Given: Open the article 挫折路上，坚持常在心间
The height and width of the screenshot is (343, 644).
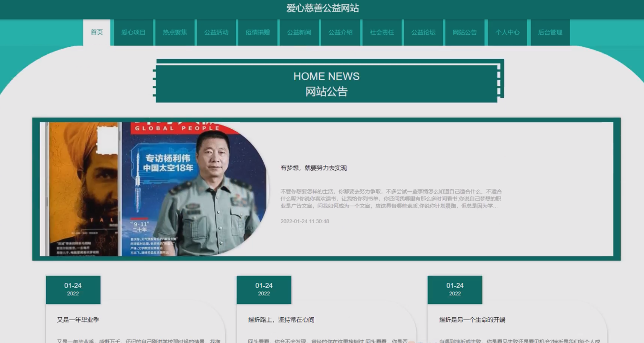Looking at the screenshot, I should click(281, 320).
